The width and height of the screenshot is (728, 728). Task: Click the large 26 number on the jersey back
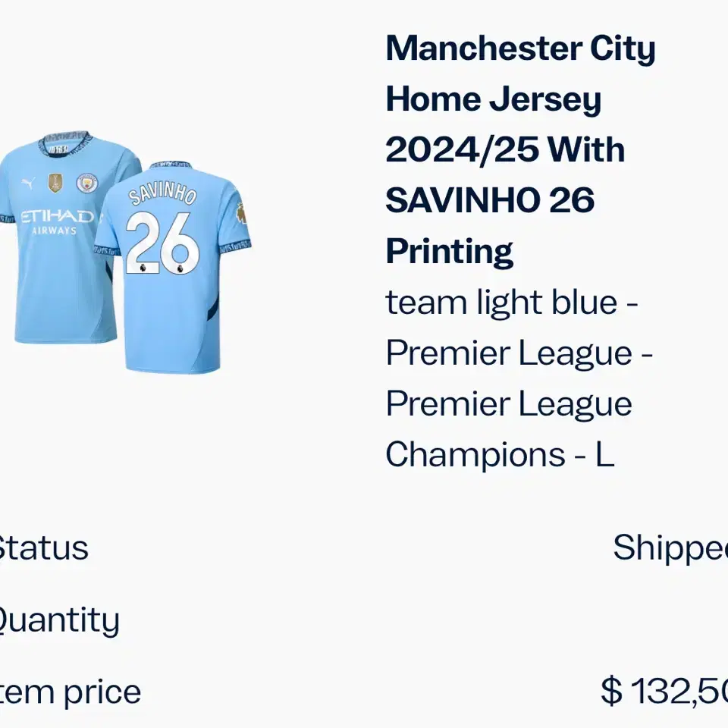[162, 243]
